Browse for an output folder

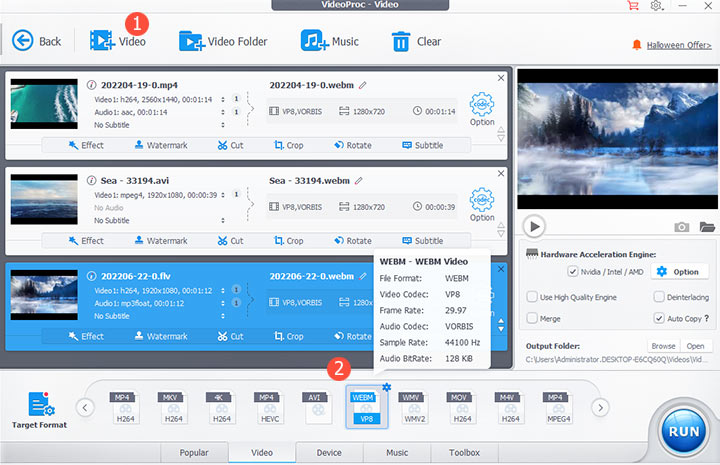(663, 346)
